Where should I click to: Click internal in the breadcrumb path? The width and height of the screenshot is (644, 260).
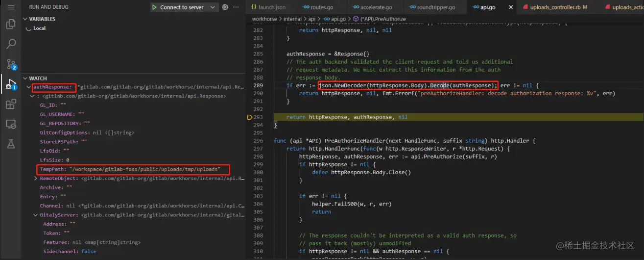tap(293, 19)
